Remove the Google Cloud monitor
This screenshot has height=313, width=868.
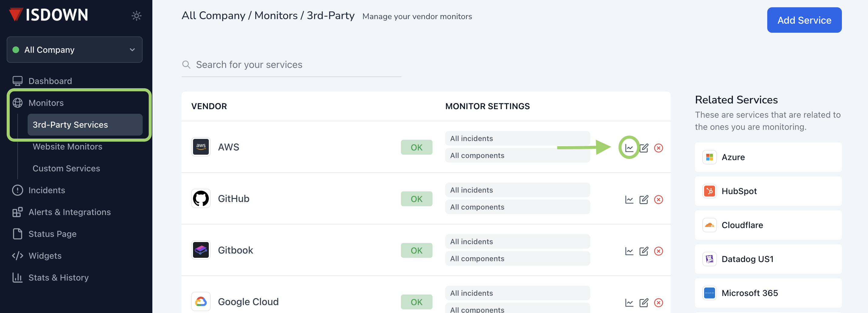tap(658, 303)
